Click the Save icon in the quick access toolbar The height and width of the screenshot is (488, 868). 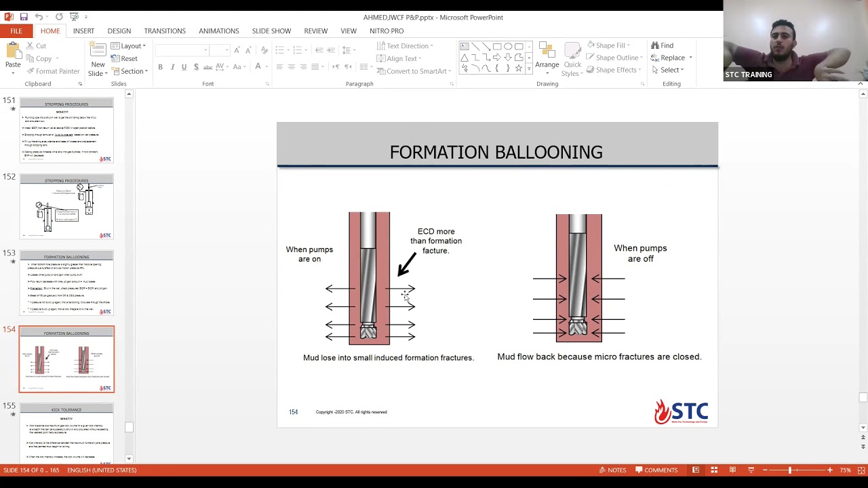24,17
